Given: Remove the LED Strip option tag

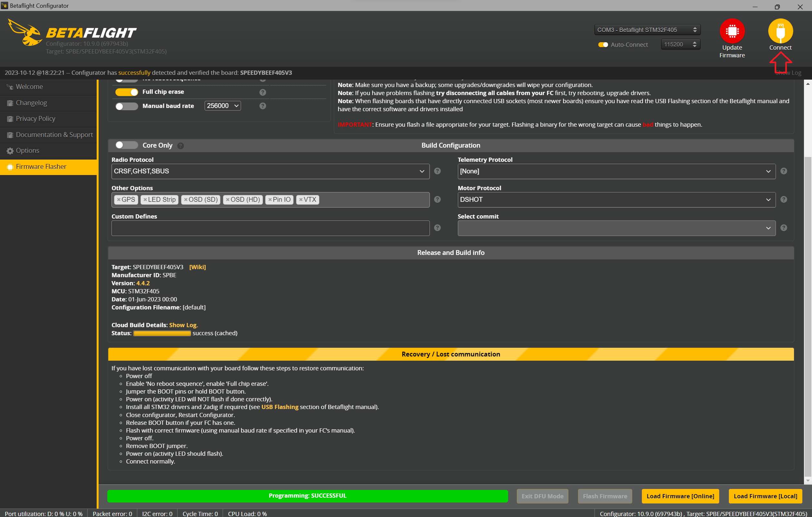Looking at the screenshot, I should click(145, 200).
